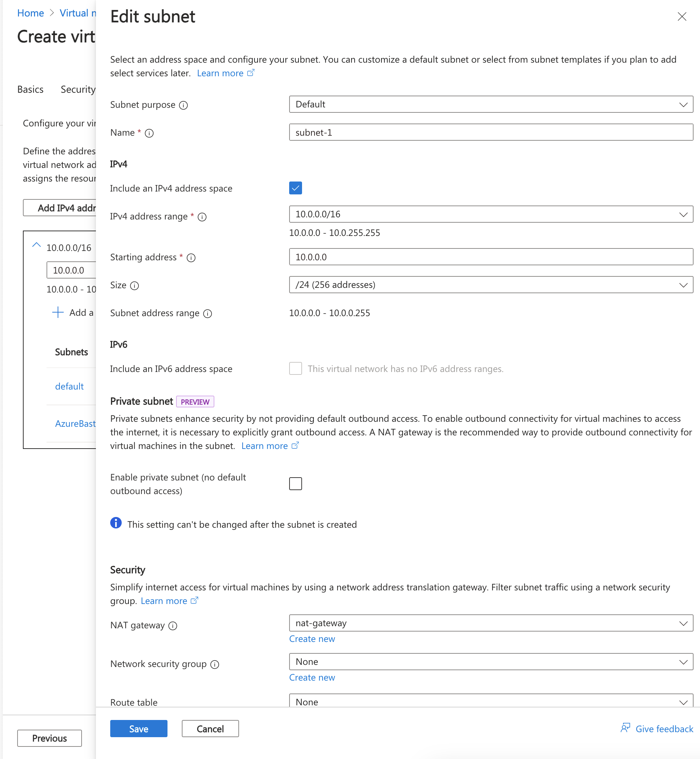
Task: Toggle Include an IPv4 address space checkbox
Action: point(296,188)
